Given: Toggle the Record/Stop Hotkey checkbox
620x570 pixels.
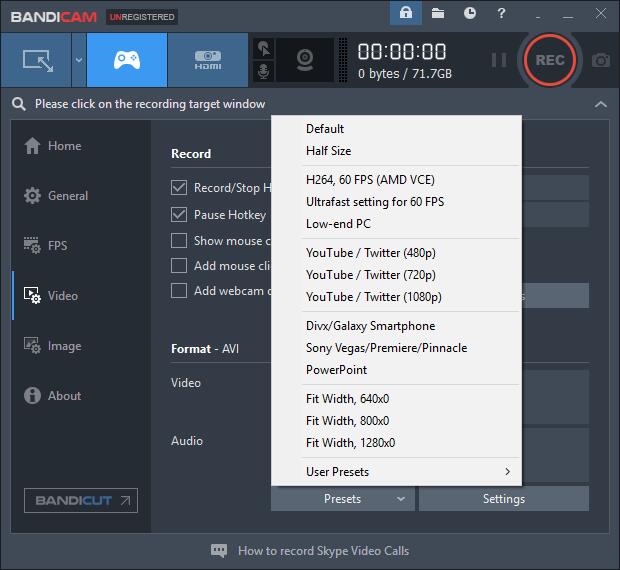Looking at the screenshot, I should coord(179,187).
